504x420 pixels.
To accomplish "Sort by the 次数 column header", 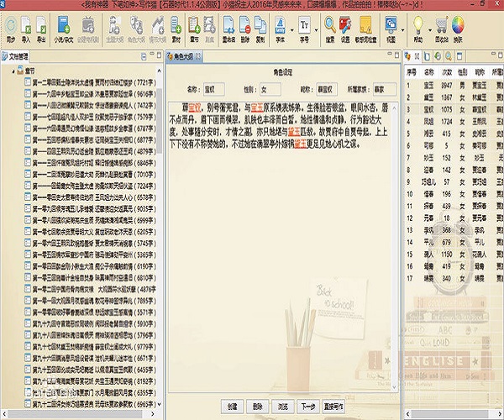I will coord(447,72).
